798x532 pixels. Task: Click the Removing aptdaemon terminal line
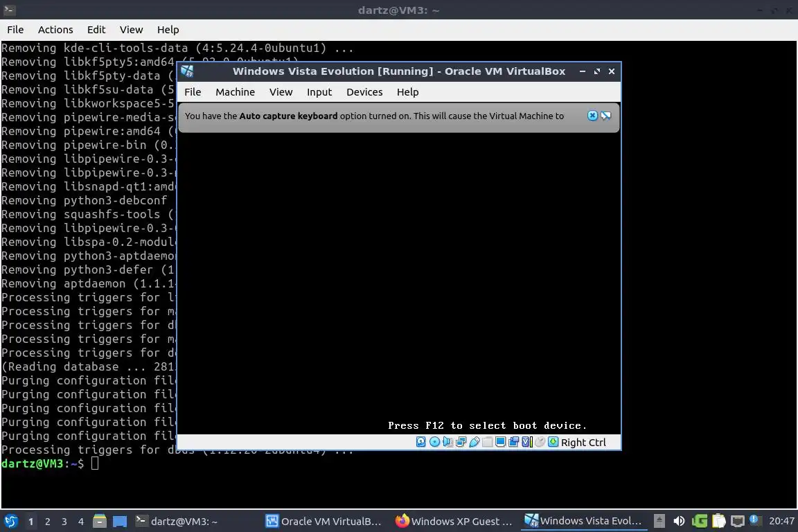pyautogui.click(x=87, y=283)
